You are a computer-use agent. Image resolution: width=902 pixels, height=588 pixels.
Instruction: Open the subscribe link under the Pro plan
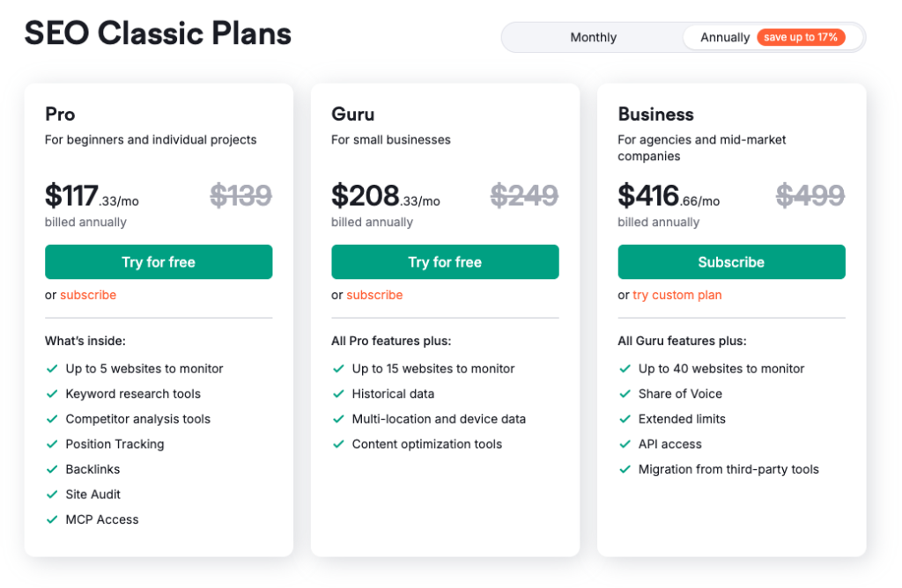pyautogui.click(x=87, y=295)
